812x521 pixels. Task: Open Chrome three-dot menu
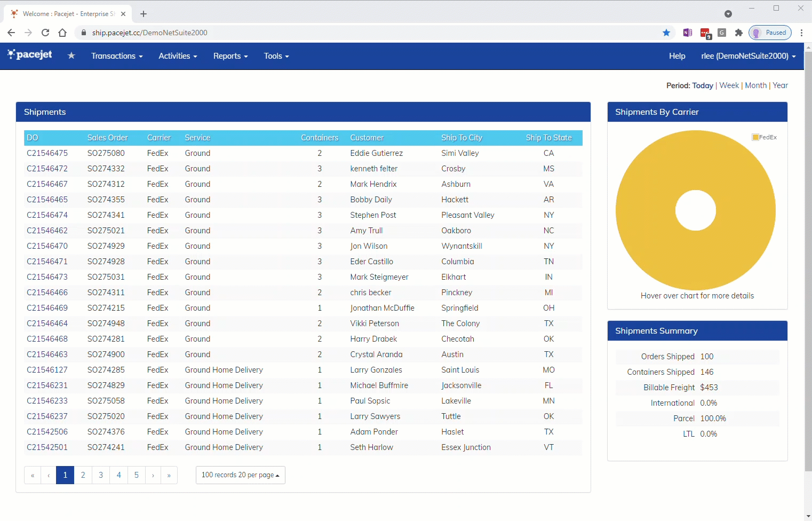(801, 33)
